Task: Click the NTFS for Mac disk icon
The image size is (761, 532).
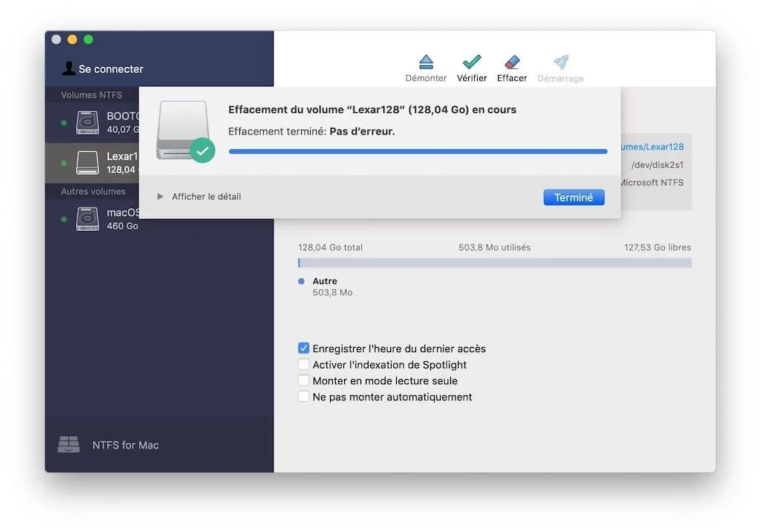Action: [69, 444]
